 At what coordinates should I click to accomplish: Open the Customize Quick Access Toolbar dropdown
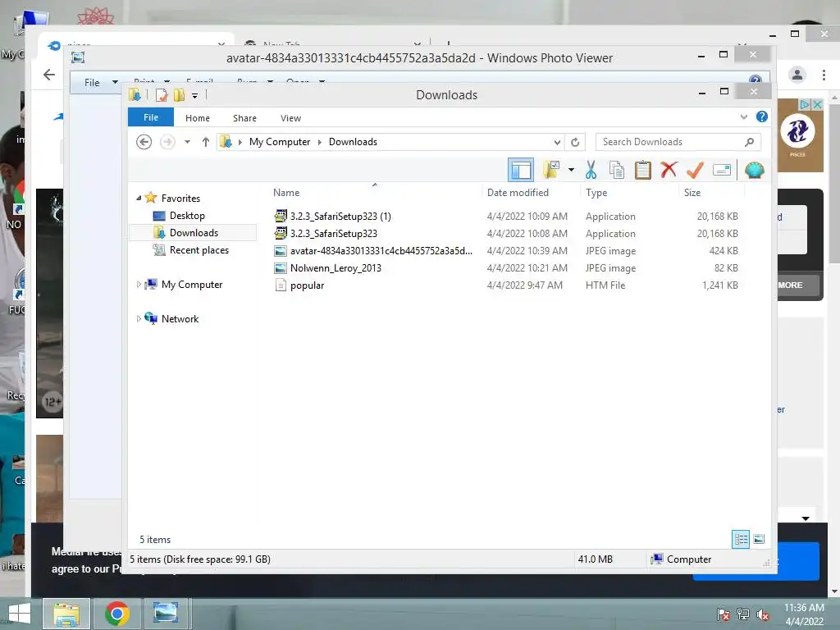point(195,96)
